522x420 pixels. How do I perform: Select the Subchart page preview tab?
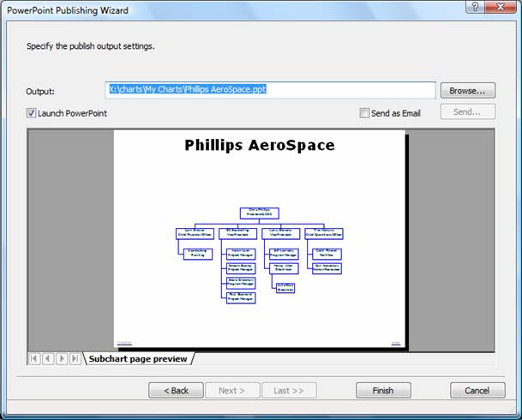(x=138, y=359)
